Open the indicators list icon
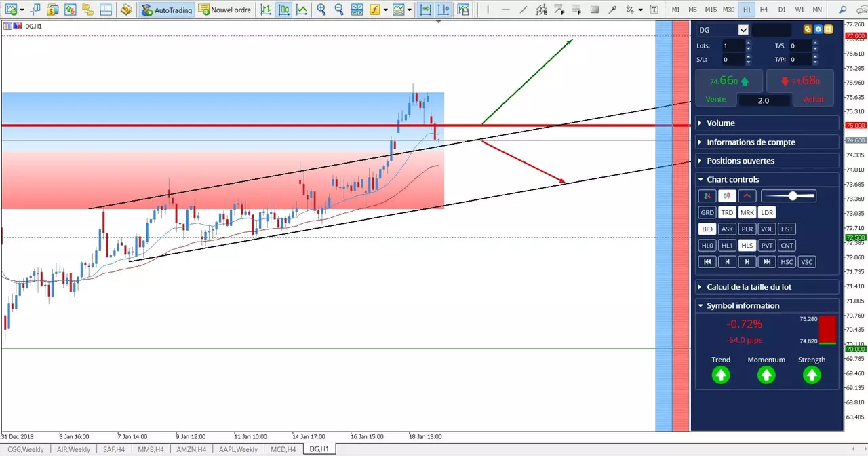Image resolution: width=868 pixels, height=456 pixels. click(374, 9)
